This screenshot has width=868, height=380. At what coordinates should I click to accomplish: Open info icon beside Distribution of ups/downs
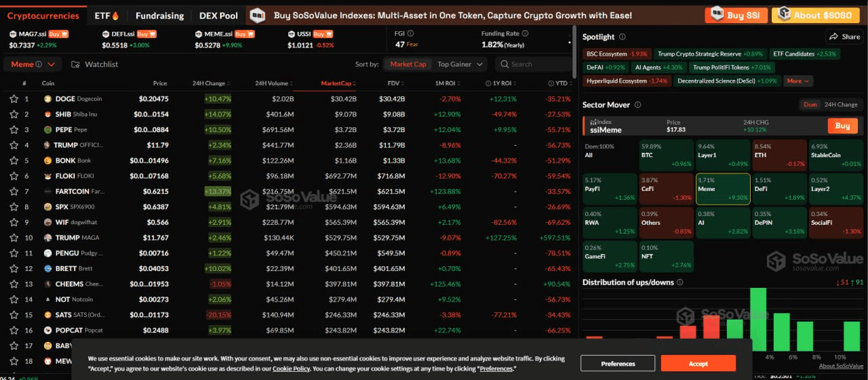point(679,282)
